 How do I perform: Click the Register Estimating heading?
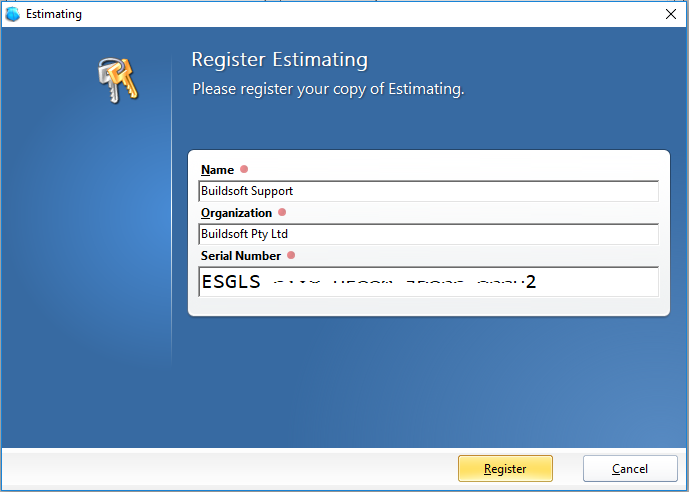(279, 60)
